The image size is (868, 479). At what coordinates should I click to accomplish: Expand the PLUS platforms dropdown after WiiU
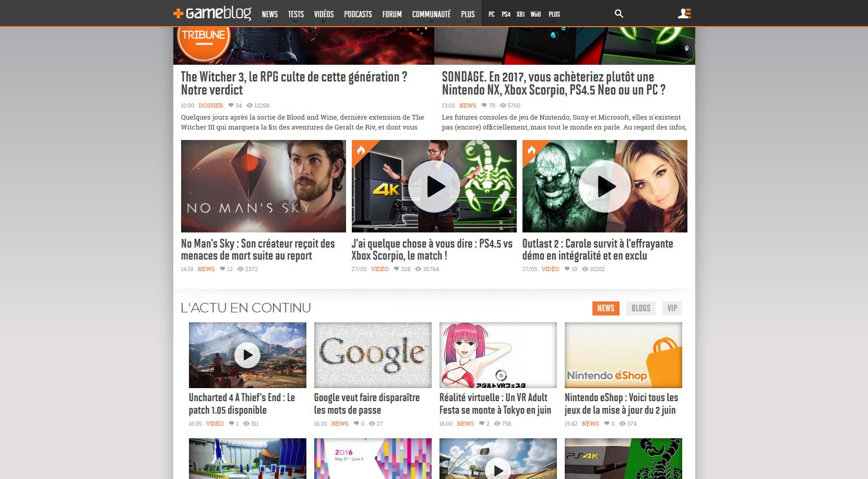tap(554, 14)
